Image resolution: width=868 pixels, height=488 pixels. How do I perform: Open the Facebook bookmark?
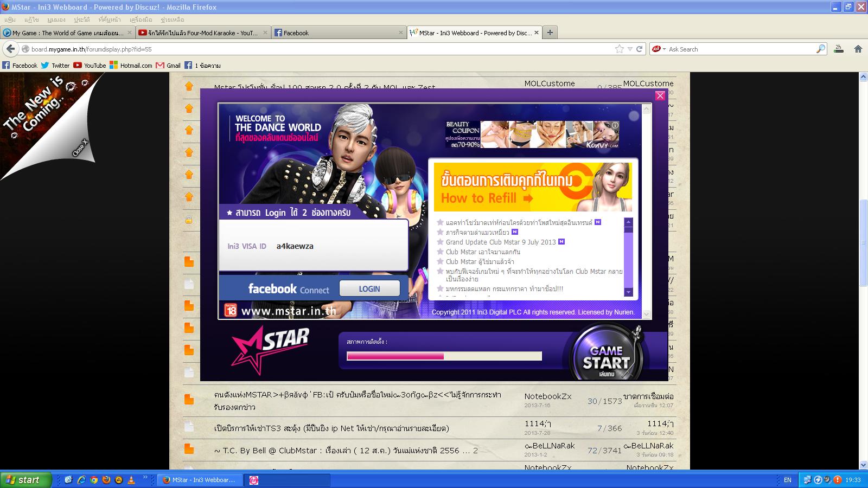point(20,65)
